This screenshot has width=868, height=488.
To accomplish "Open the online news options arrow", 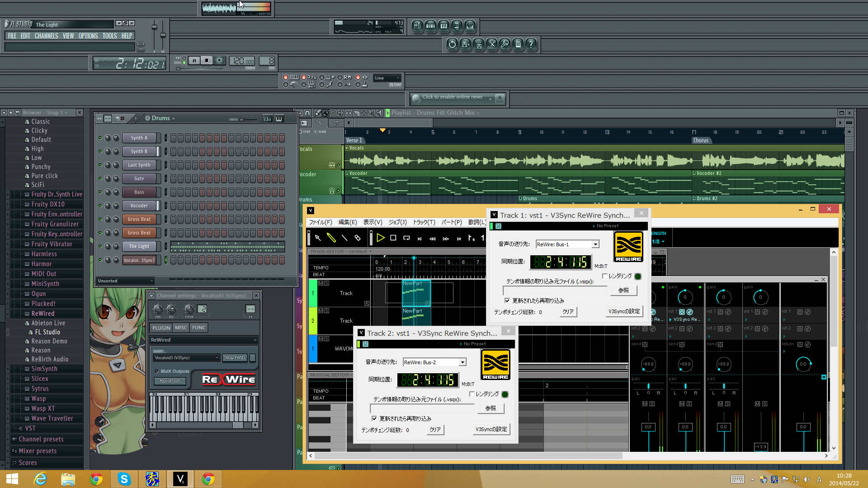I will coord(490,99).
